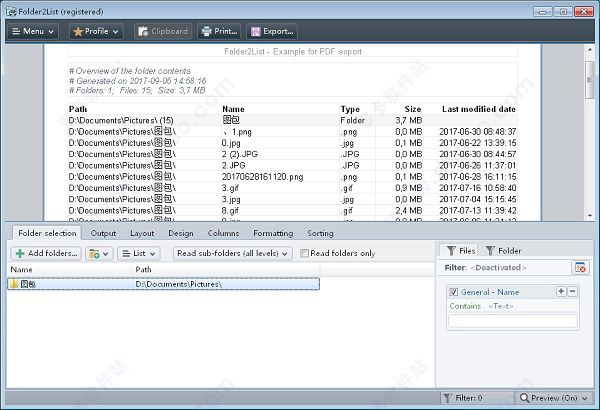Click the Export... button

[272, 31]
